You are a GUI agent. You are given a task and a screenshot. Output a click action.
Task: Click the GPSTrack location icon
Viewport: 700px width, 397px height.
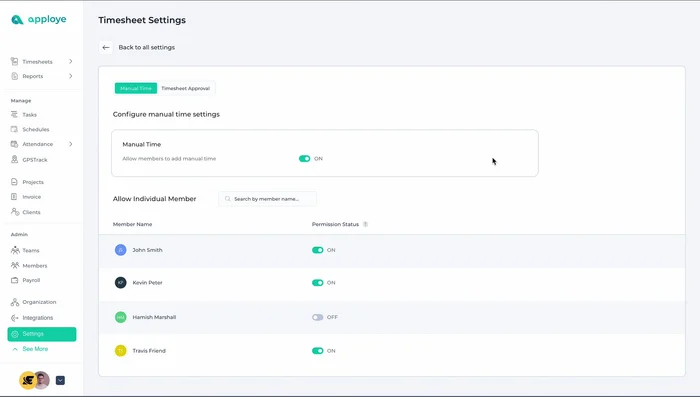pyautogui.click(x=14, y=159)
